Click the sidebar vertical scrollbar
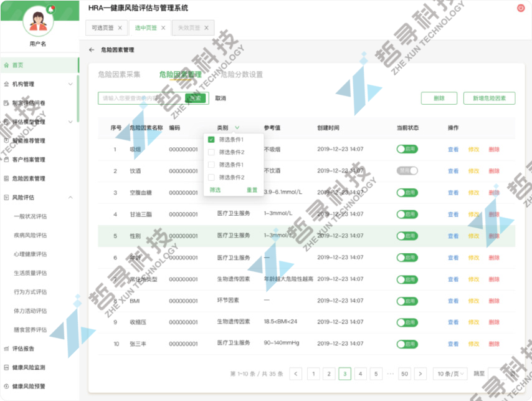 [78, 99]
